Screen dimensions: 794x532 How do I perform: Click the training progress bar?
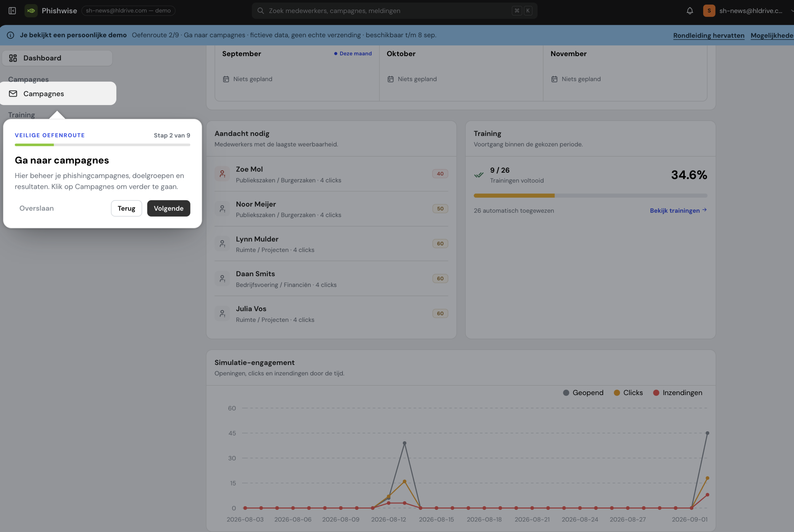point(590,196)
